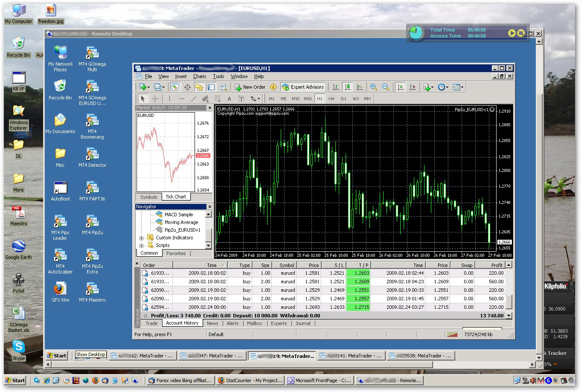Click the Google Earth desktop icon
This screenshot has height=392, width=581.
coord(18,250)
